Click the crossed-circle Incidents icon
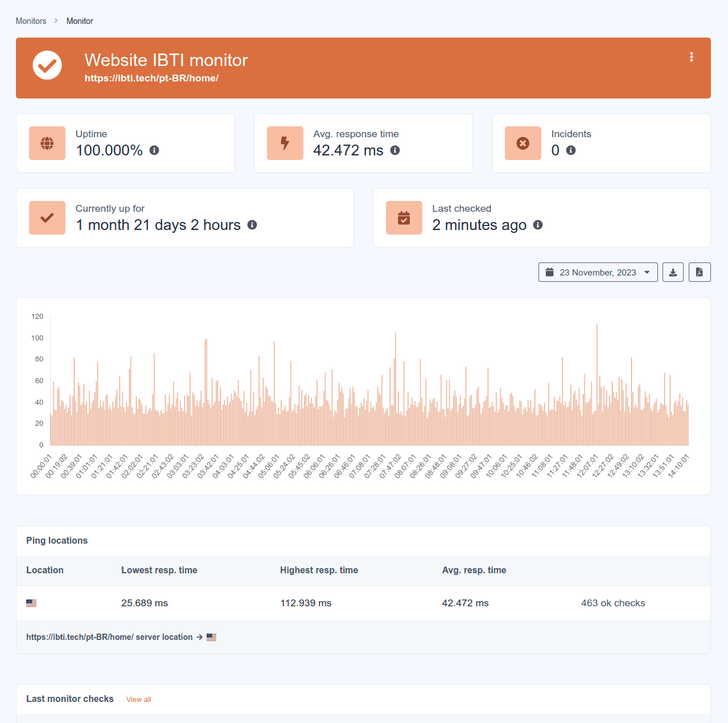 tap(523, 143)
